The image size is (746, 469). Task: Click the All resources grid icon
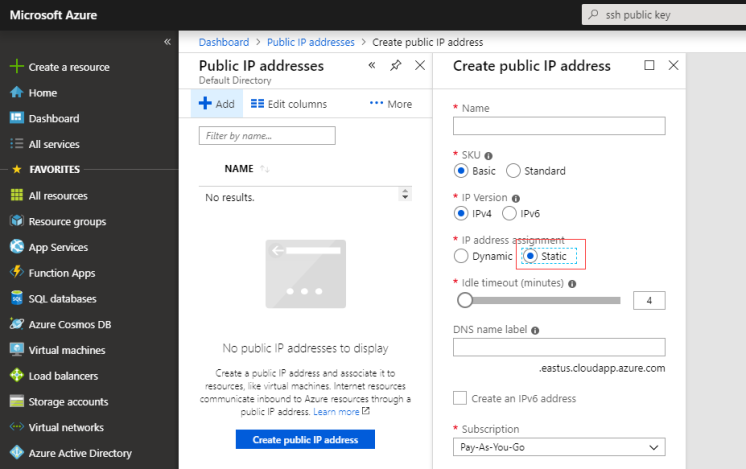click(17, 195)
